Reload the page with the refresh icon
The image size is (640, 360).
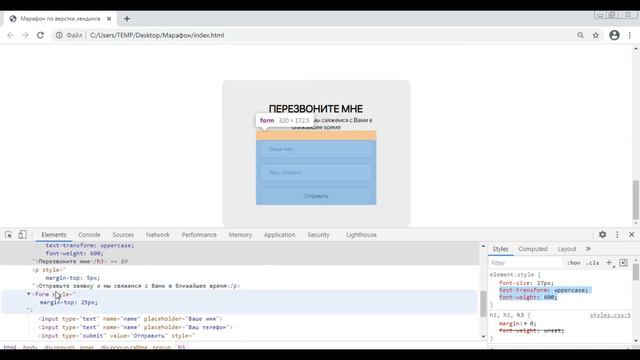[40, 36]
